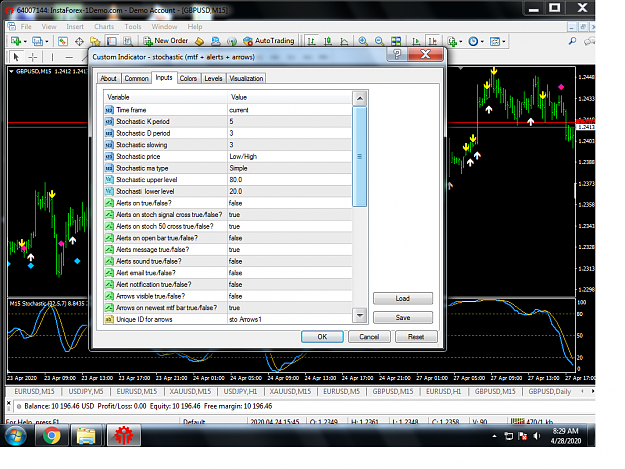
Task: Switch chart to bar chart icon
Action: [311, 41]
